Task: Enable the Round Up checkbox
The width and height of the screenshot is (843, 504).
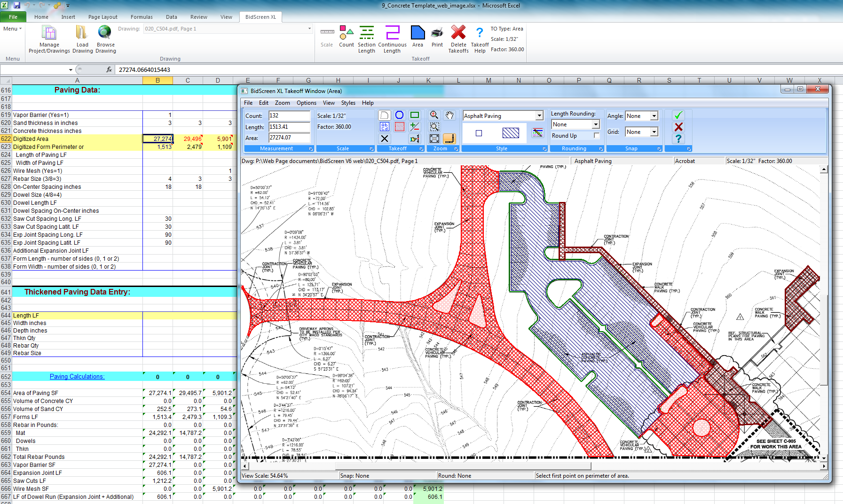Action: click(596, 136)
